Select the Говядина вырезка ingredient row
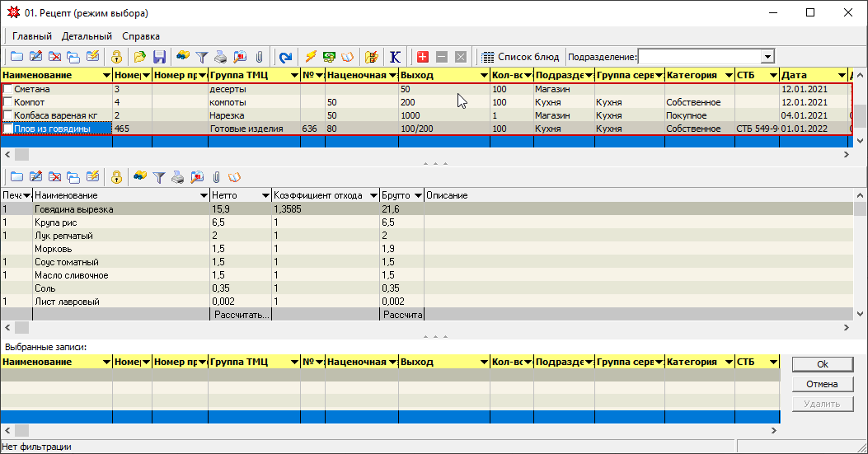 (74, 209)
